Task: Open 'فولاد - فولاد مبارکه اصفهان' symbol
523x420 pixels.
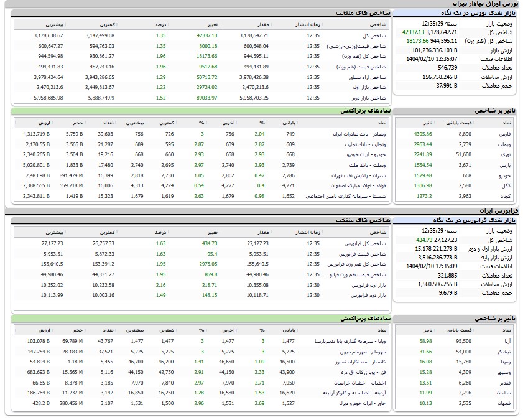Action: click(x=358, y=185)
